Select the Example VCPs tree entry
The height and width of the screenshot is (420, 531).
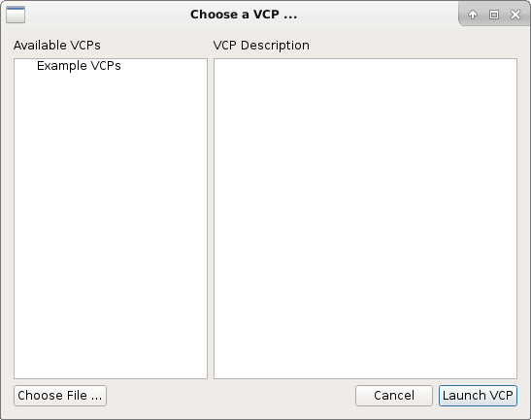(x=79, y=66)
